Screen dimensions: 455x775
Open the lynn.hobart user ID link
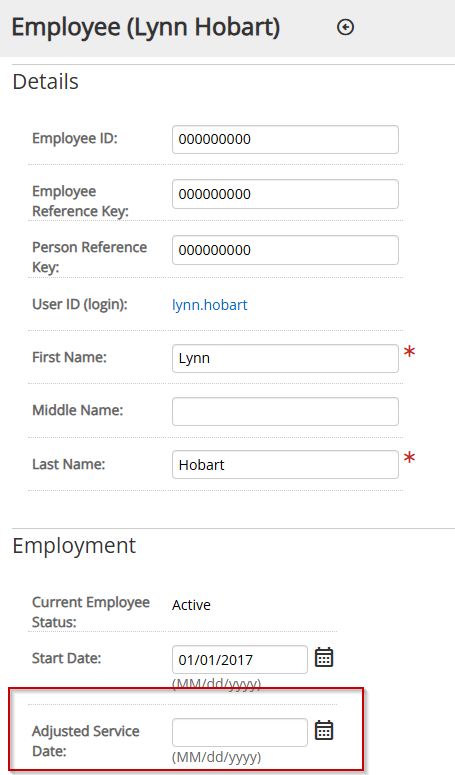pyautogui.click(x=209, y=305)
